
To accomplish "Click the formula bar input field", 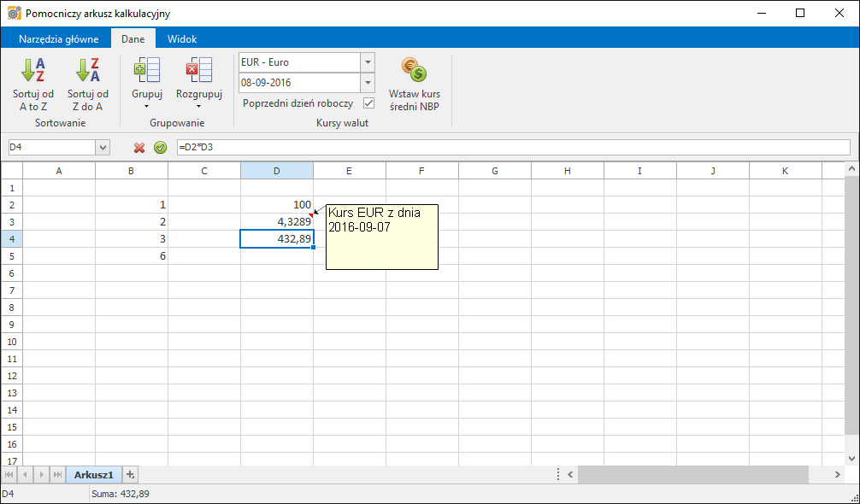I will [x=513, y=148].
